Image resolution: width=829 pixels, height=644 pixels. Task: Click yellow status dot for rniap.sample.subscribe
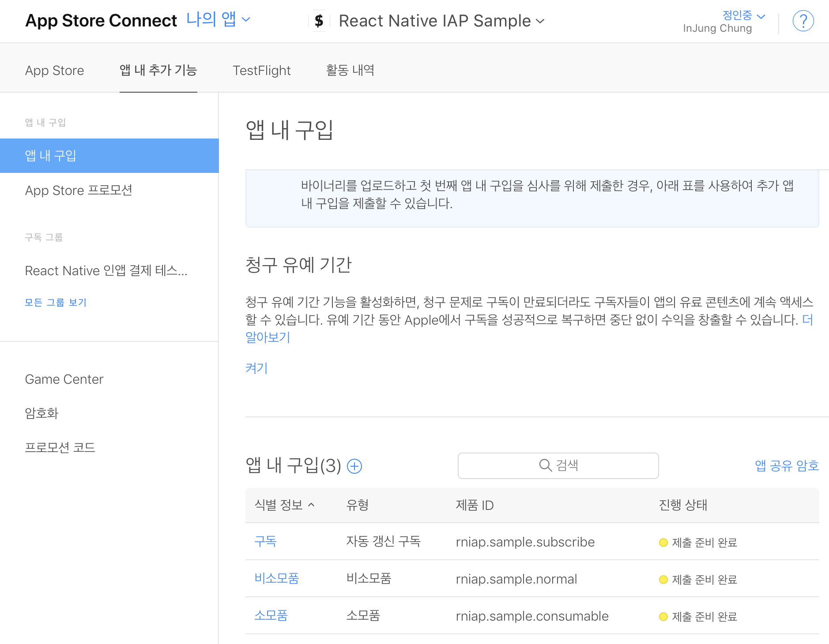(x=663, y=542)
